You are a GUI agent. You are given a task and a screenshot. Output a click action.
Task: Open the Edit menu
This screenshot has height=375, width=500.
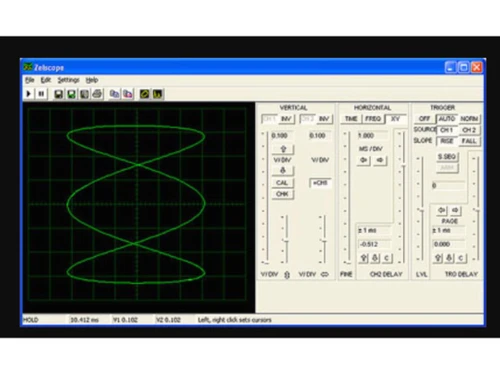pyautogui.click(x=46, y=80)
